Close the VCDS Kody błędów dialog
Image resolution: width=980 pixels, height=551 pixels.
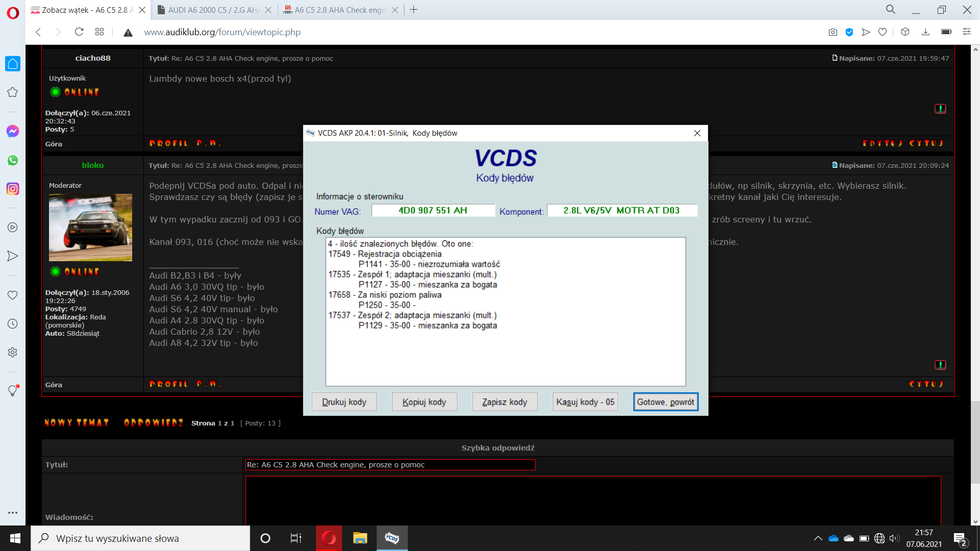697,133
